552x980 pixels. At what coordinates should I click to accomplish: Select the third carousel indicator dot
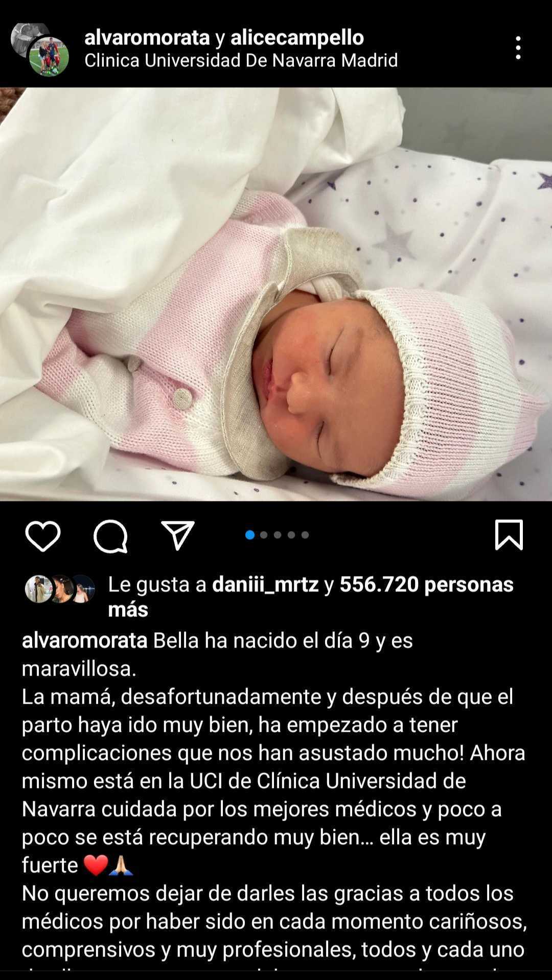(x=278, y=535)
